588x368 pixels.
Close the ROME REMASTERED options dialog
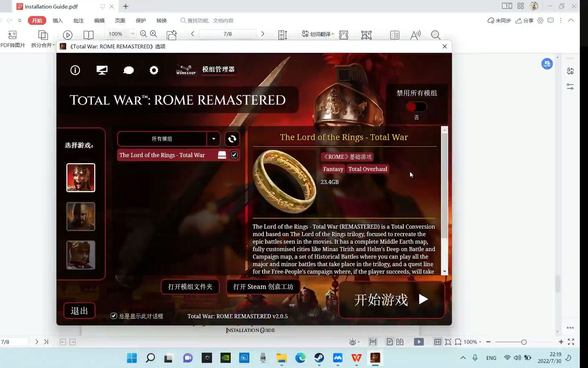point(444,46)
